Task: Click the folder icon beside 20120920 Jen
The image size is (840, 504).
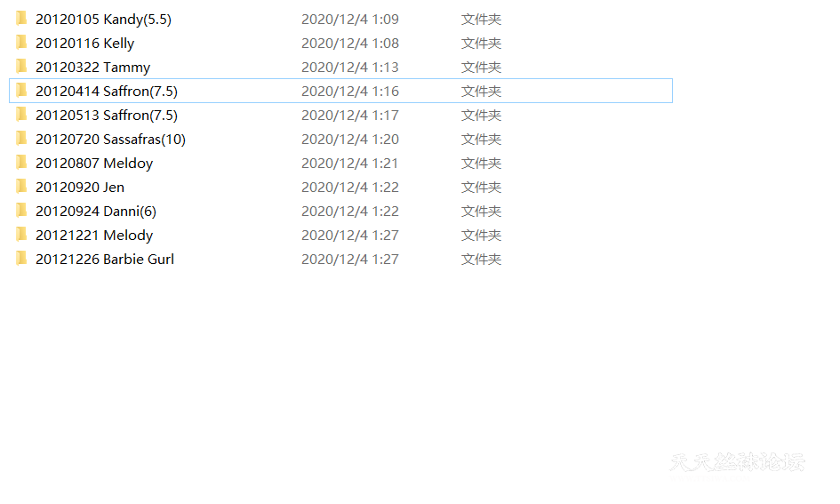Action: click(21, 187)
